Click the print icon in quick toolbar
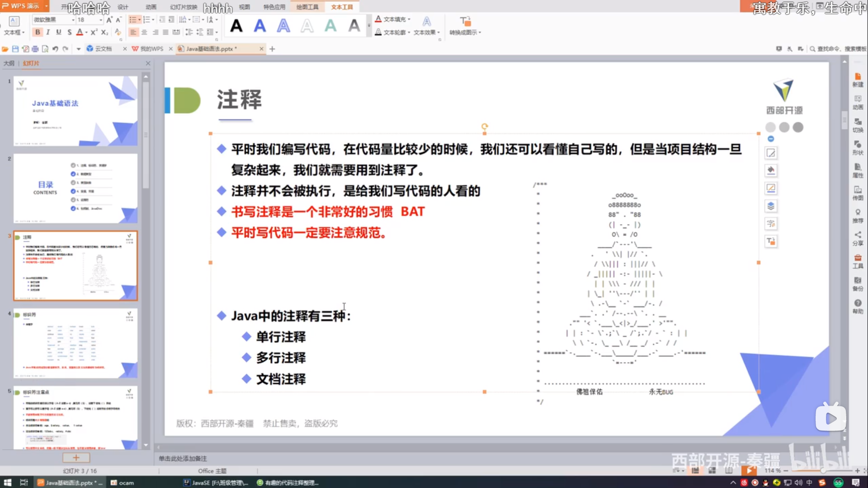The height and width of the screenshot is (488, 868). 35,49
